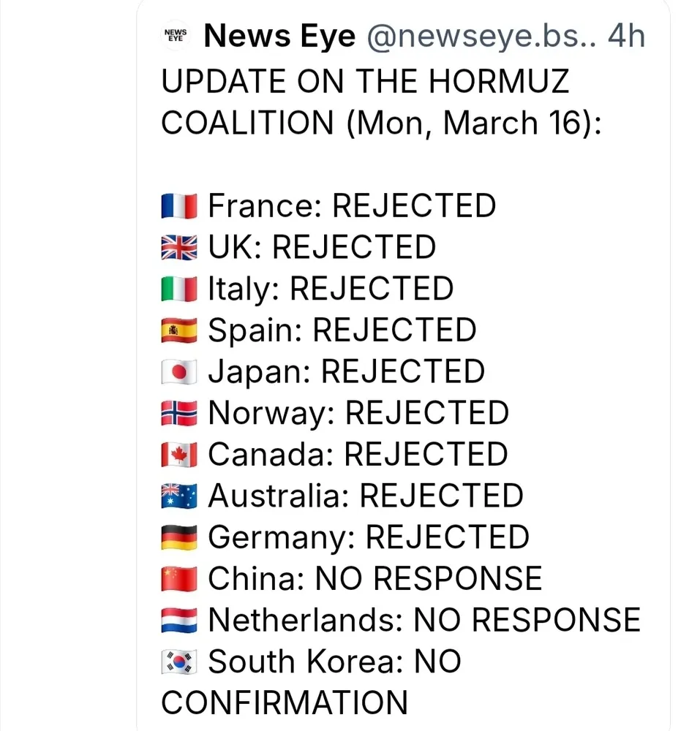Click the Norway flag emoji
This screenshot has width=700, height=731.
[179, 414]
